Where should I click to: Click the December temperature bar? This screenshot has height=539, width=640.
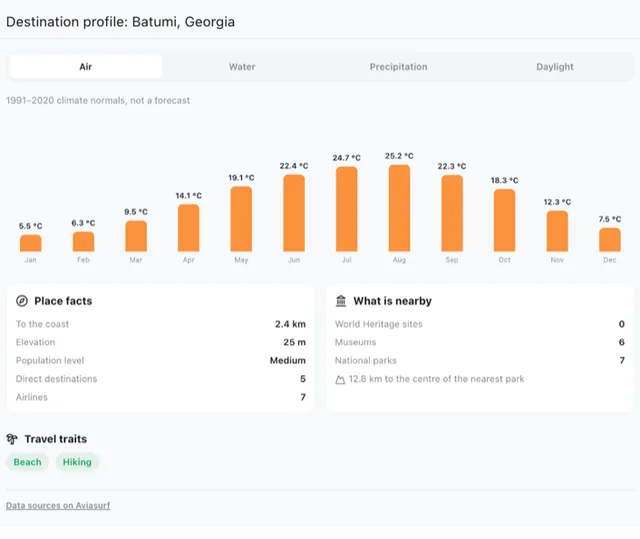(610, 240)
